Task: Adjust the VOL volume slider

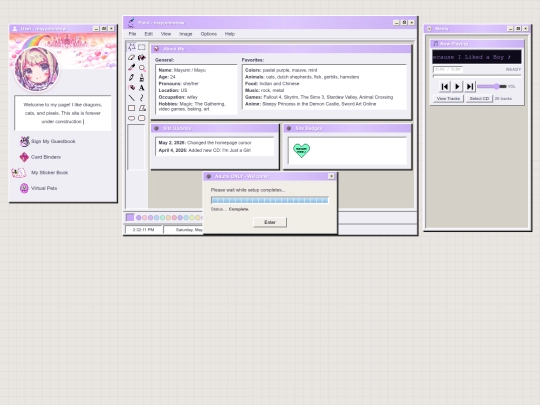Action: point(491,86)
